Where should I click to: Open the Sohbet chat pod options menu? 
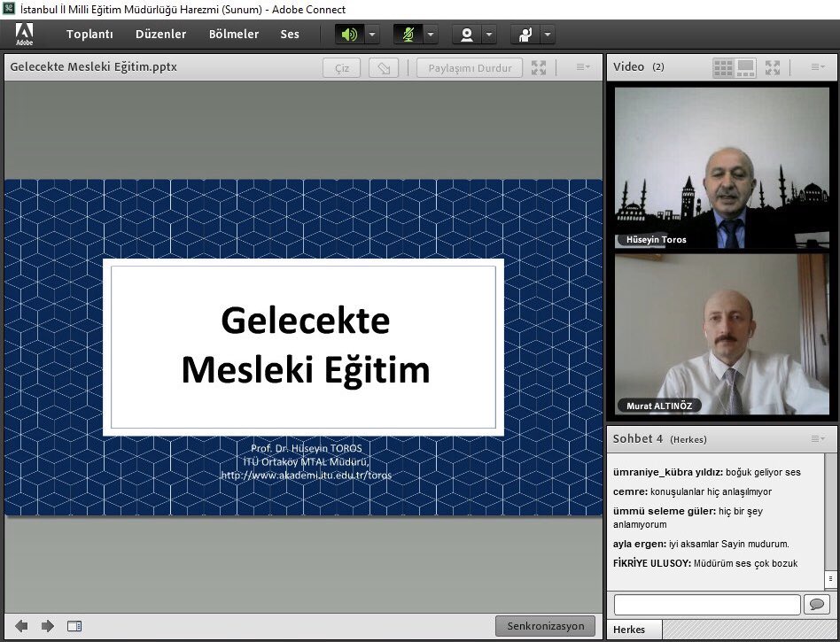818,439
